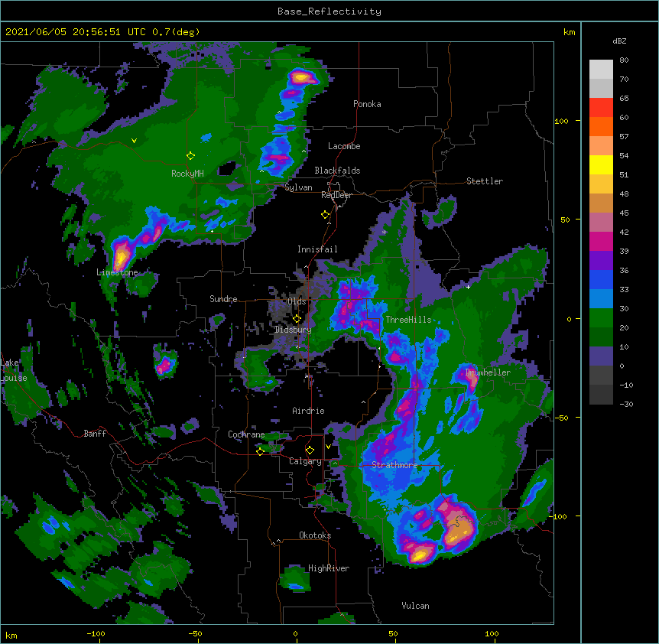Click the Okotoks label
This screenshot has height=644, width=659.
(315, 535)
